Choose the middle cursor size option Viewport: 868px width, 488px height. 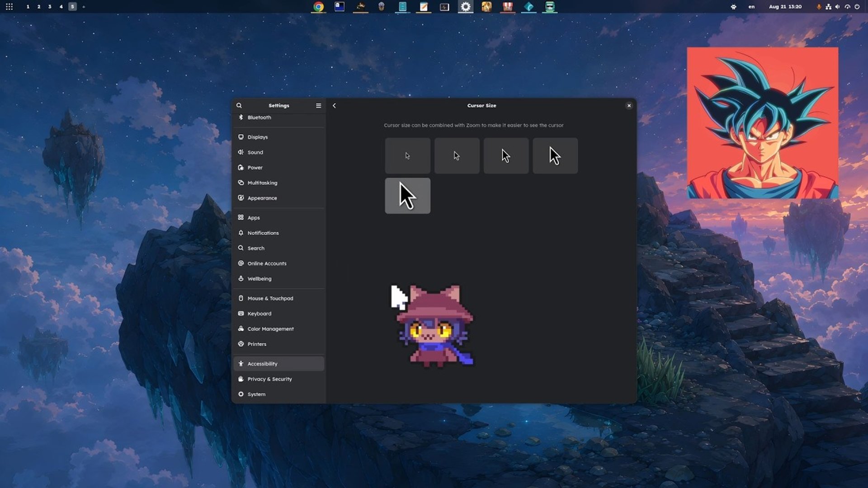[x=506, y=156]
